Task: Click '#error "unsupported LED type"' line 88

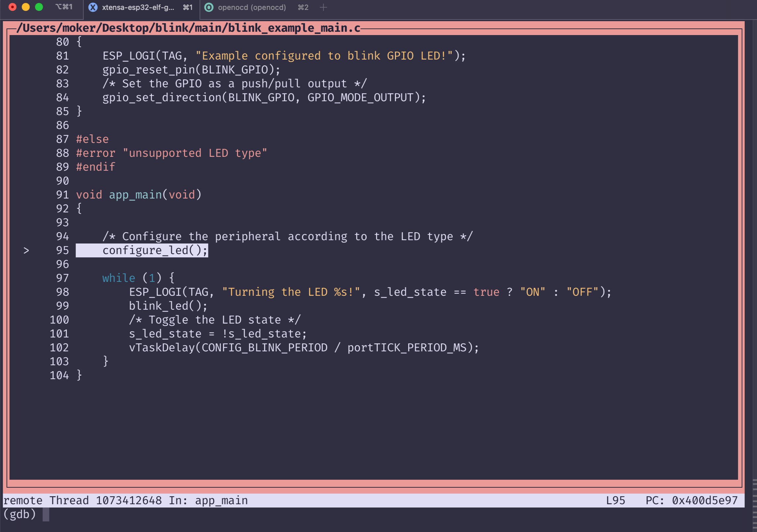Action: coord(172,153)
